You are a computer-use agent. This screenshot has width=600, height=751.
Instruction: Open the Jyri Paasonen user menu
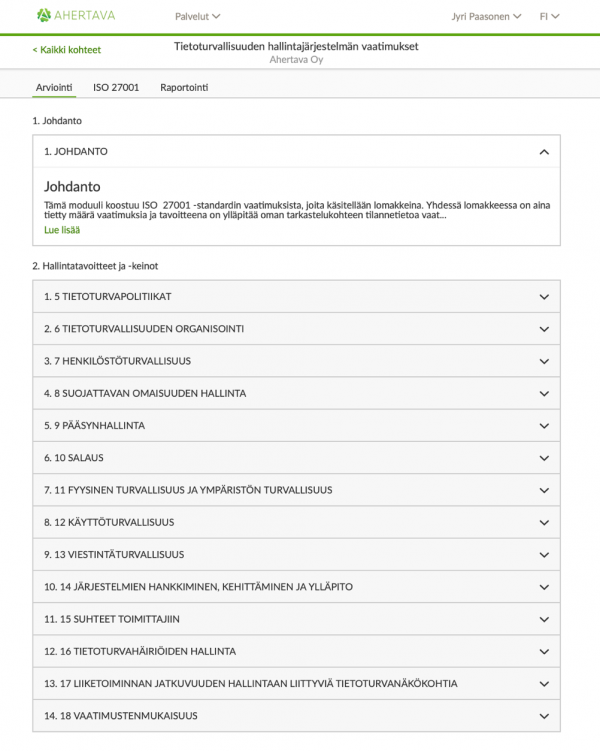click(486, 16)
